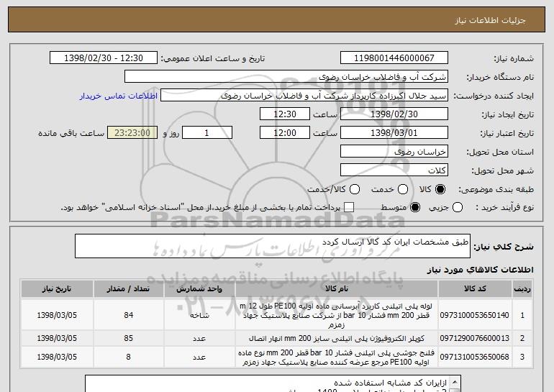
Task: Click the general description box طبق مشخصات ایران کد
Action: (x=273, y=246)
